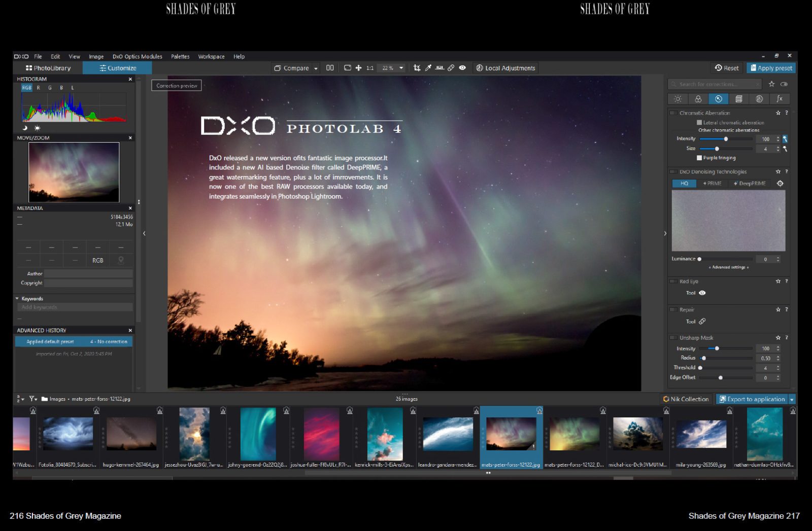Screen dimensions: 812x531
Task: Select the Repair bandage tool in top toolbar
Action: click(x=451, y=68)
